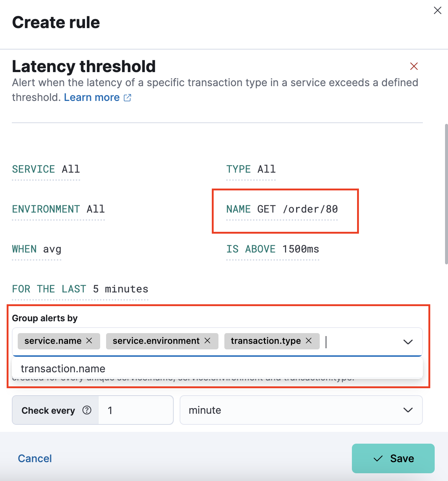448x481 pixels.
Task: Edit the IS ABOVE 1500ms threshold
Action: 272,250
